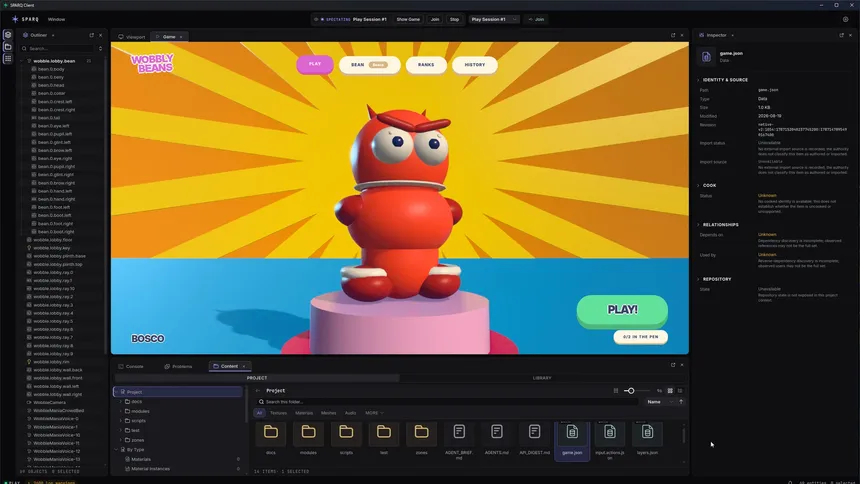
Task: Click the Outliner search field
Action: coord(59,48)
